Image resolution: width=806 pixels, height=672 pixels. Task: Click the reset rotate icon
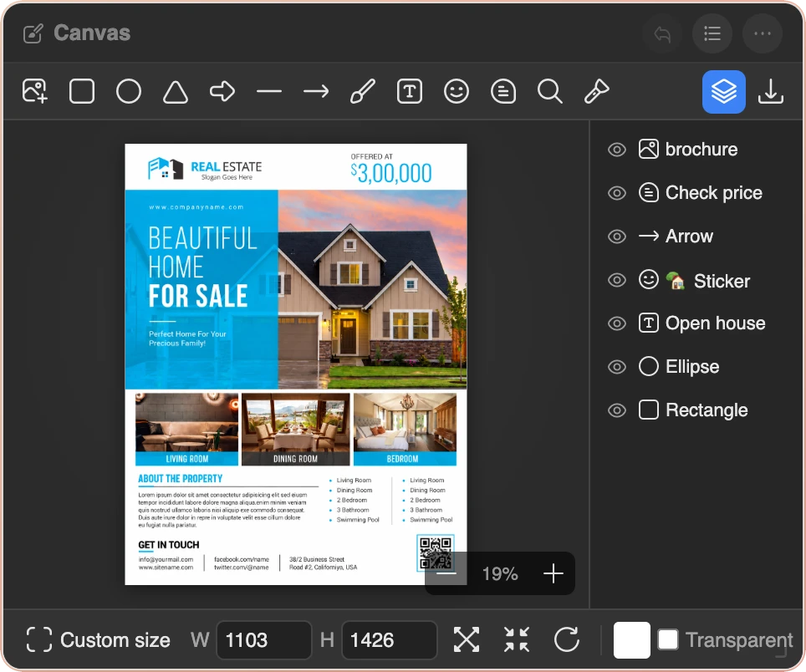click(567, 639)
